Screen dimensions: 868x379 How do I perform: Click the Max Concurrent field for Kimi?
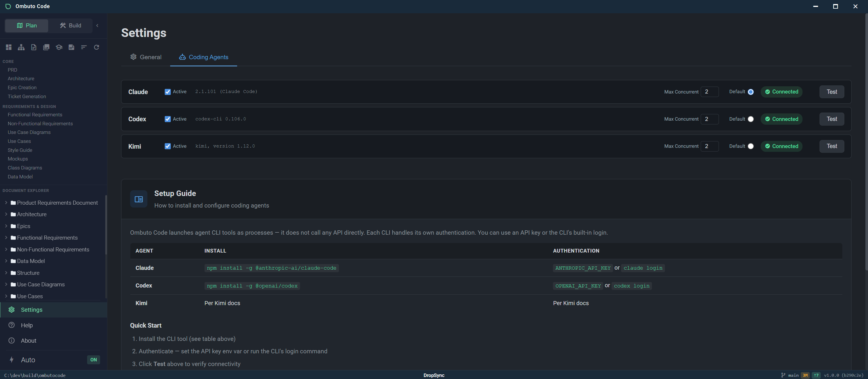pos(710,146)
